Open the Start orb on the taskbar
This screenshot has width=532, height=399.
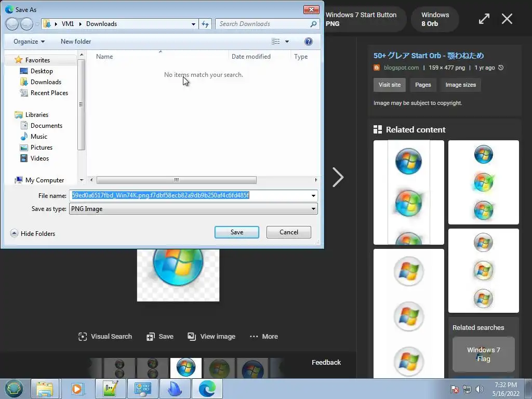[x=14, y=389]
